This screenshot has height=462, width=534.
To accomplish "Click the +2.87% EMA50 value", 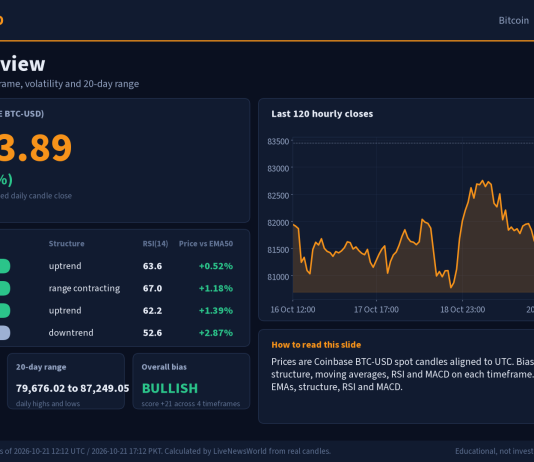I will (216, 333).
